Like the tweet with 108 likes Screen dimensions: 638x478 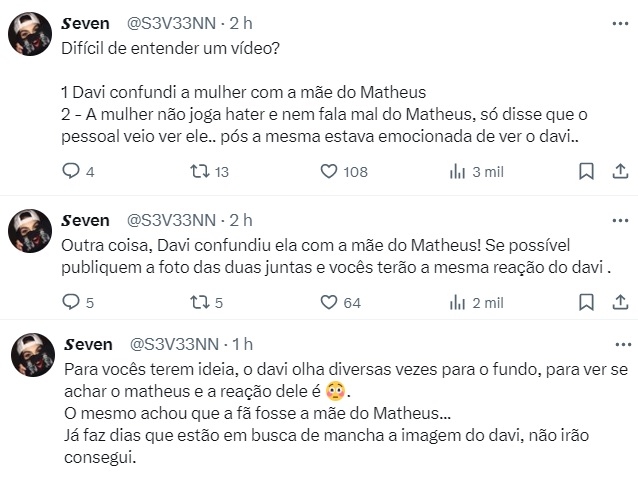[328, 172]
